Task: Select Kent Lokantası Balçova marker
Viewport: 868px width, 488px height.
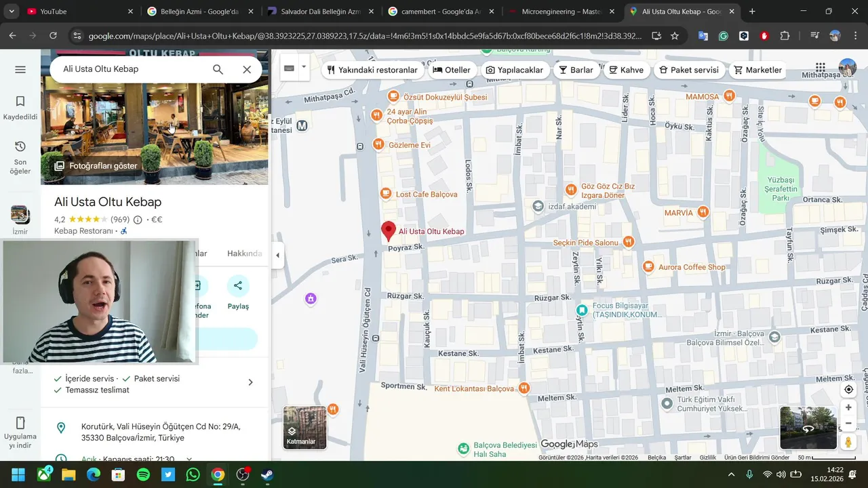Action: pos(524,388)
